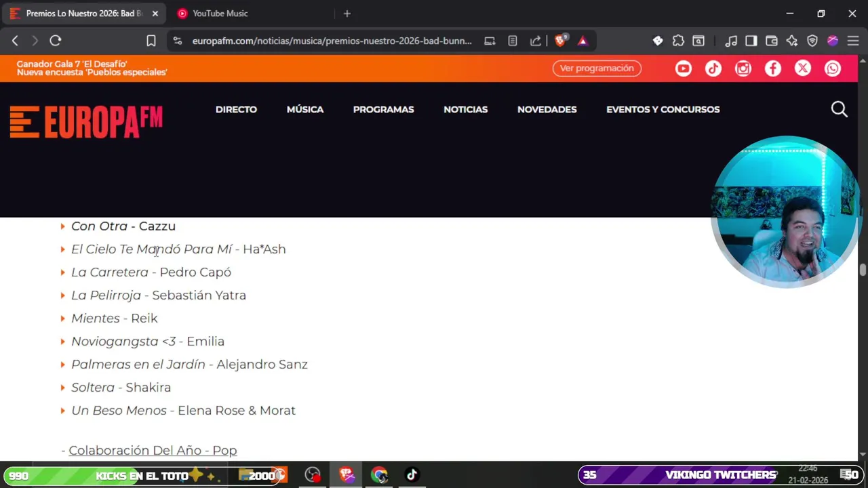This screenshot has height=488, width=868.
Task: Select 'El Cielo Te Mandó Para Mí' entry
Action: (178, 249)
